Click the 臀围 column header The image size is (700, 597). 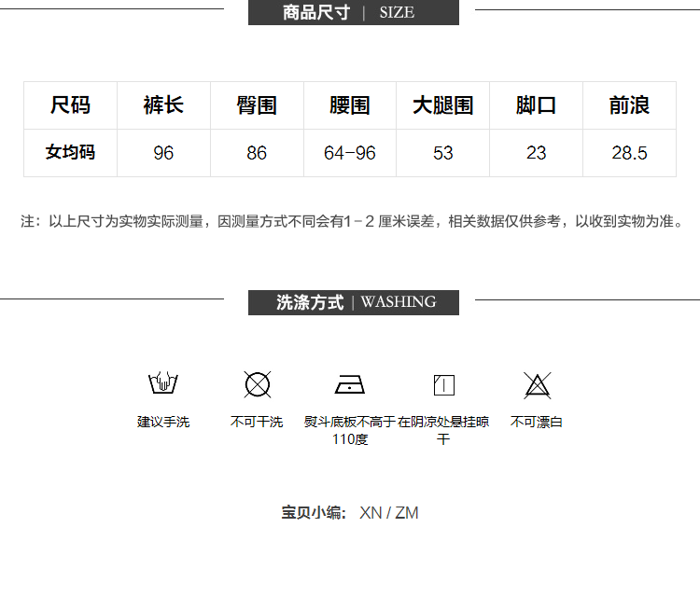257,105
